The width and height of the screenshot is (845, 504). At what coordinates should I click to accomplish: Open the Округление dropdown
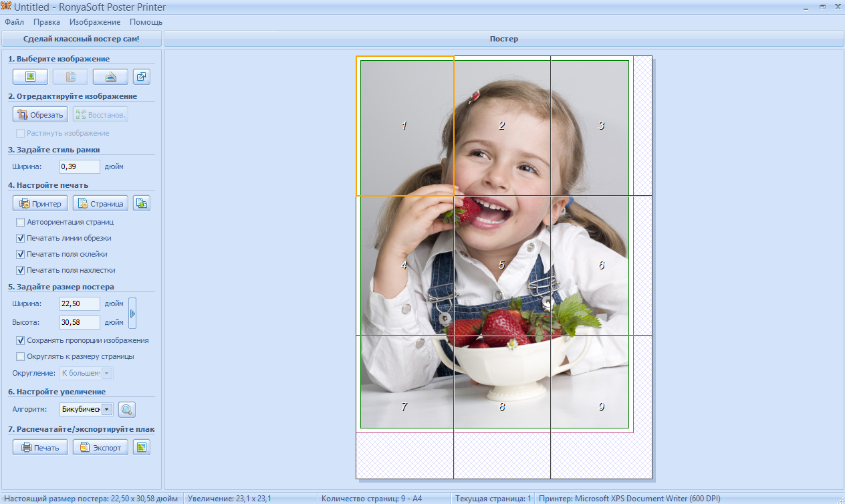[x=87, y=373]
